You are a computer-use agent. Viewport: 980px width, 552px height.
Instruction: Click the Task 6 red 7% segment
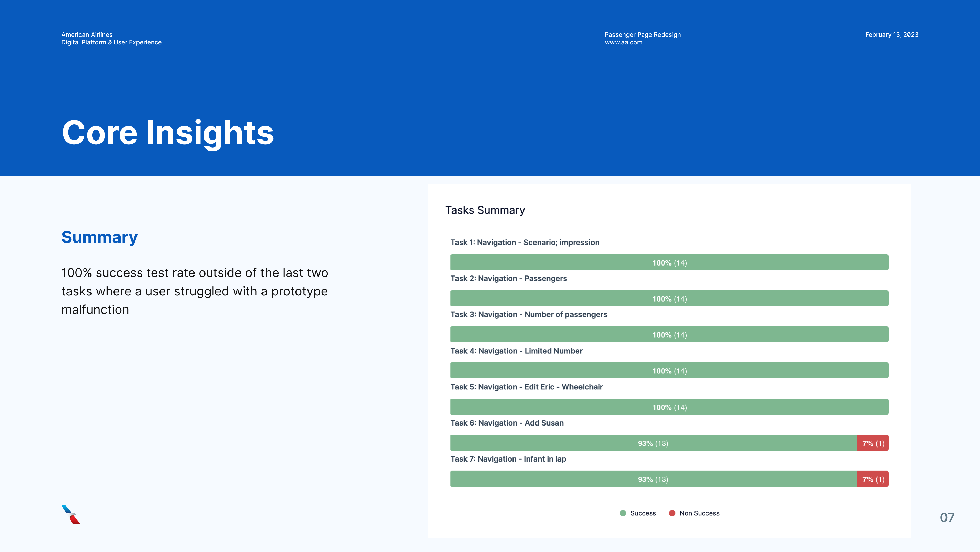pyautogui.click(x=873, y=443)
